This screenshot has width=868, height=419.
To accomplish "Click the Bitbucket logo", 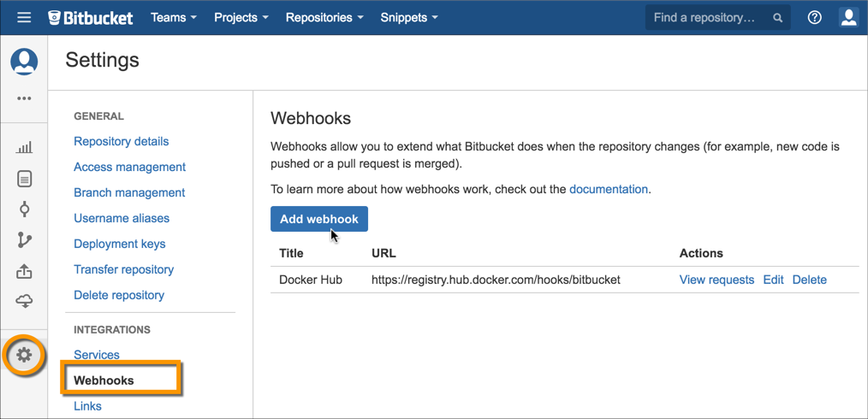I will (91, 17).
